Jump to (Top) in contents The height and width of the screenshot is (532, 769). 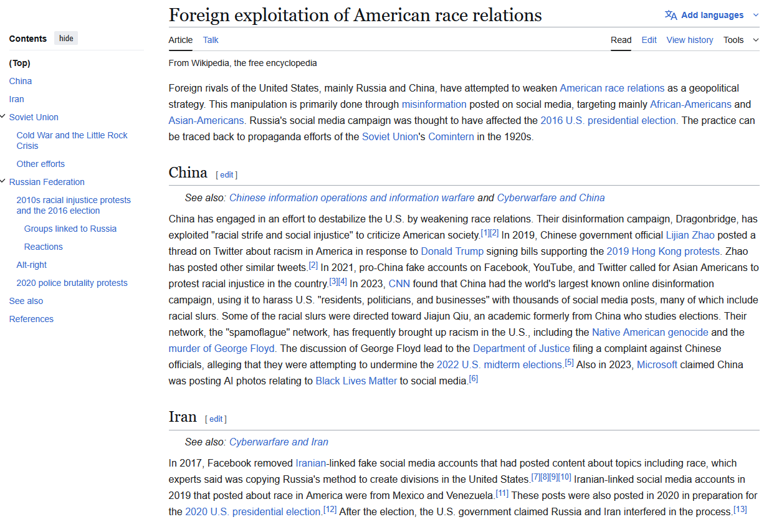[20, 63]
